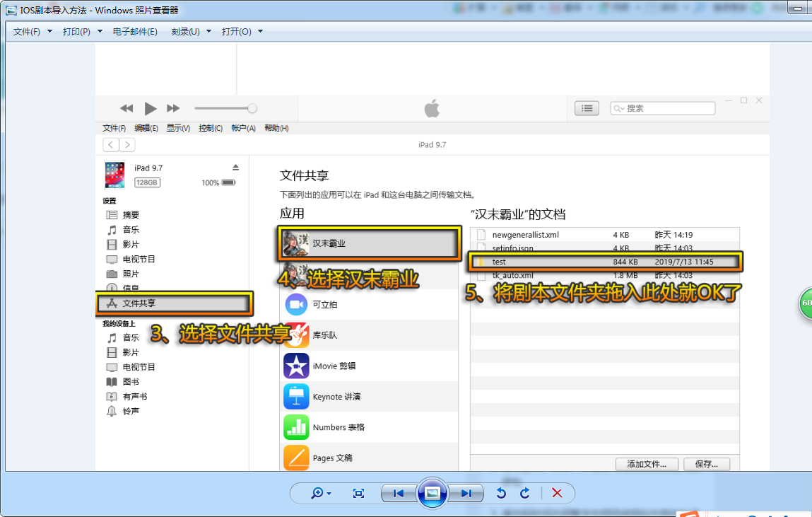
Task: Click the iTunes list view button
Action: coord(587,108)
